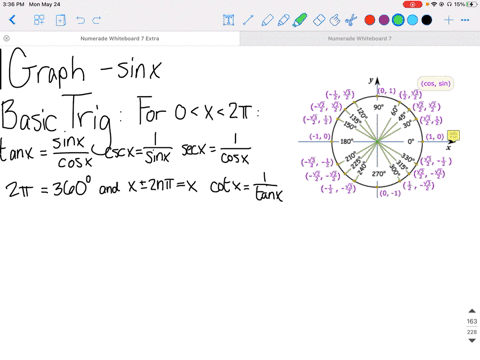
Task: Select the lasso selection tool
Action: [335, 20]
